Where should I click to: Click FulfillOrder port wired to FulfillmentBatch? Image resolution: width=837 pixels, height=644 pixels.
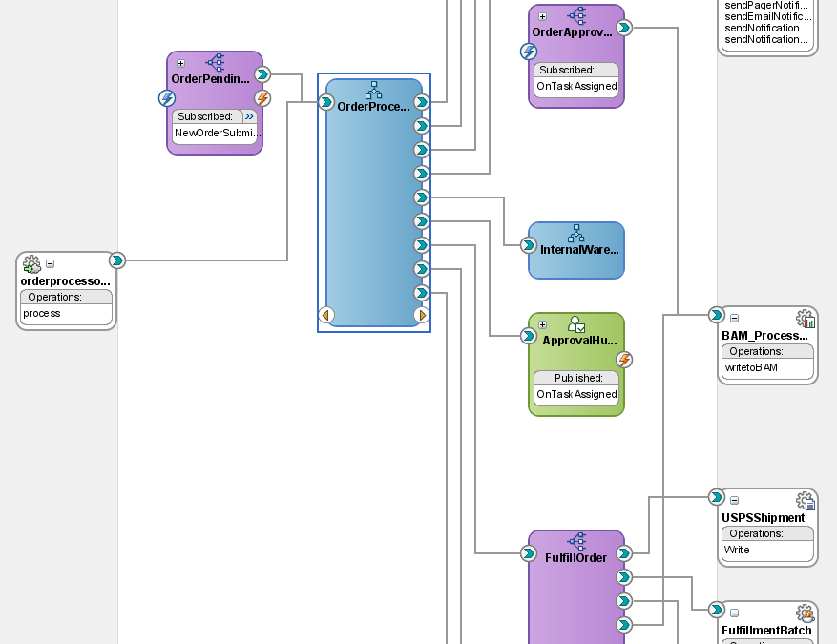point(624,577)
